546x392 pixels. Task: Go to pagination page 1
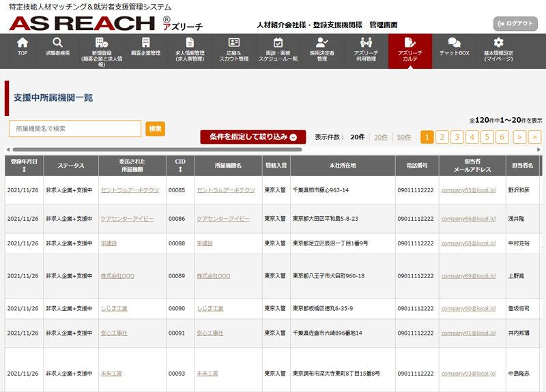coord(427,137)
